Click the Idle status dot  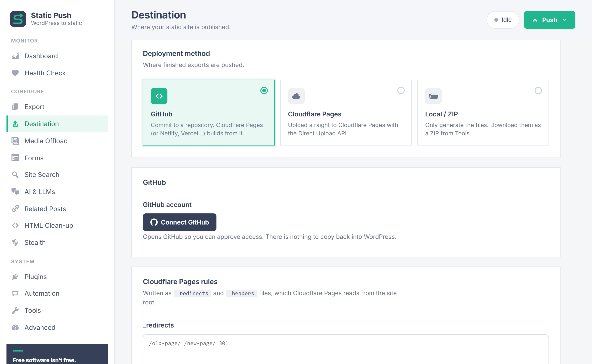click(496, 20)
